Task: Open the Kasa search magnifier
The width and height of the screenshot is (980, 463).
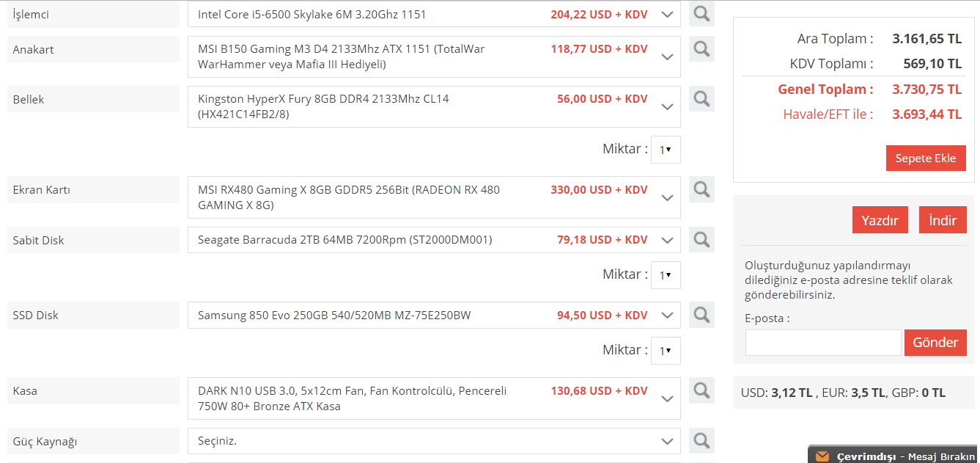Action: click(x=701, y=390)
